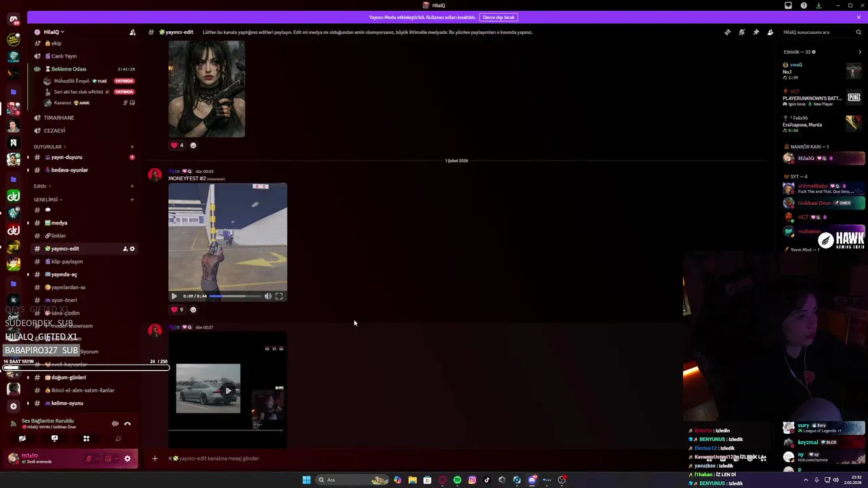
Task: Start screen share in voice panel
Action: pyautogui.click(x=54, y=439)
